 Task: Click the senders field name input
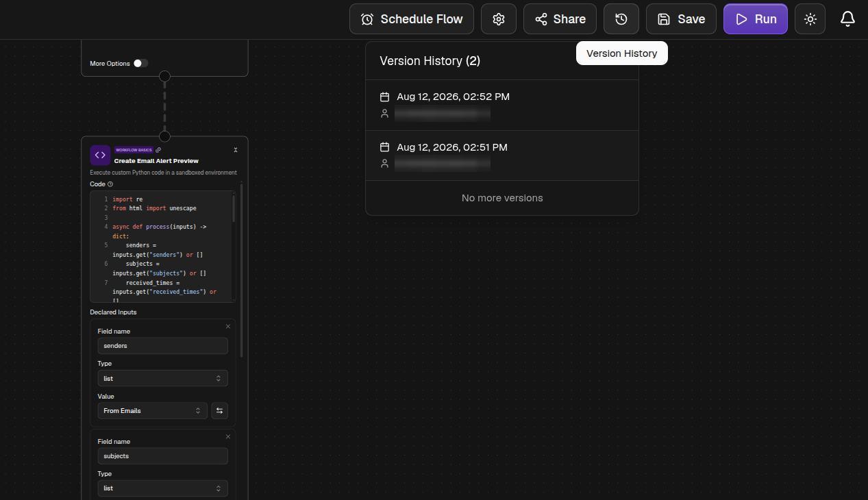tap(162, 346)
